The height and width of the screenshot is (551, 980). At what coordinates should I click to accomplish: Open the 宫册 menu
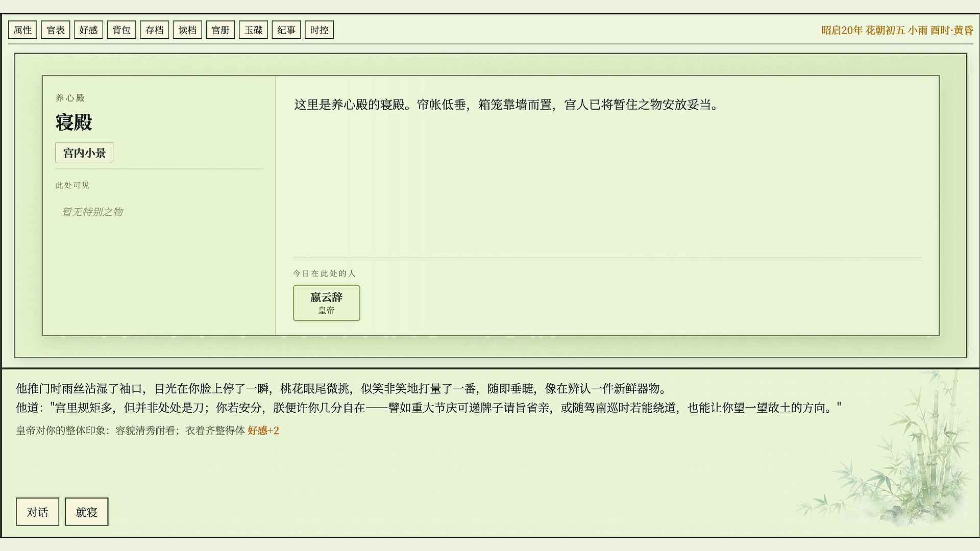pyautogui.click(x=220, y=30)
